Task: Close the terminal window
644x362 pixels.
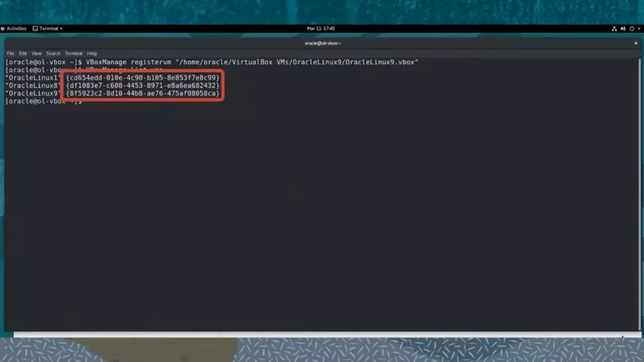Action: click(635, 43)
